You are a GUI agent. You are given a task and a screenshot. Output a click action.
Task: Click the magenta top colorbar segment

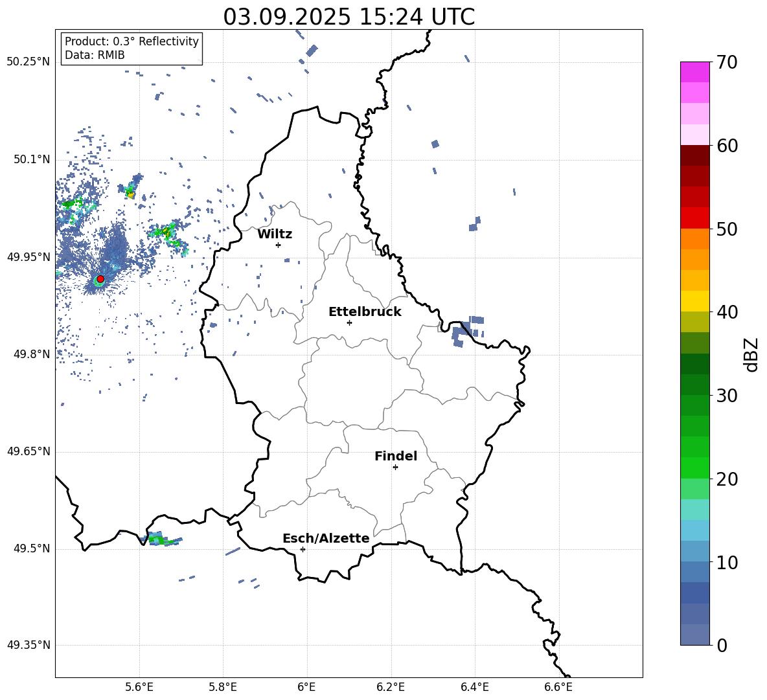(694, 72)
